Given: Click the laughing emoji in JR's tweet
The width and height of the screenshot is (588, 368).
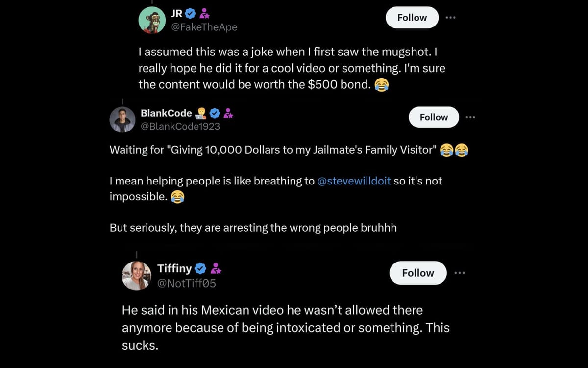Looking at the screenshot, I should coord(381,84).
